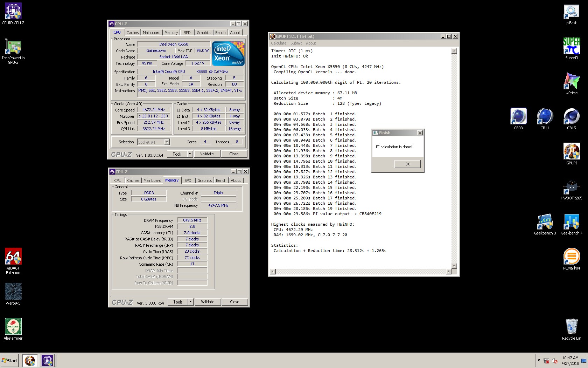
Task: Click Validate in the upper CPU-Z window
Action: pyautogui.click(x=207, y=154)
